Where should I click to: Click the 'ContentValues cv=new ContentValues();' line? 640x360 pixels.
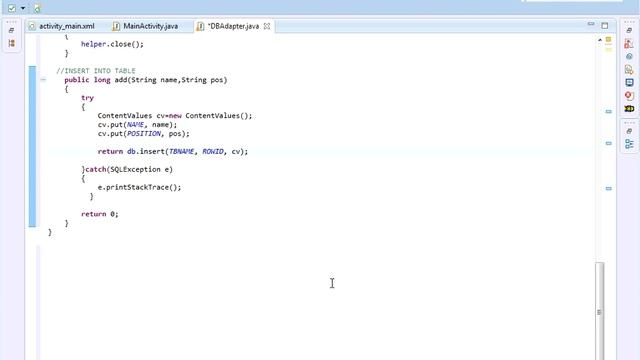click(175, 116)
